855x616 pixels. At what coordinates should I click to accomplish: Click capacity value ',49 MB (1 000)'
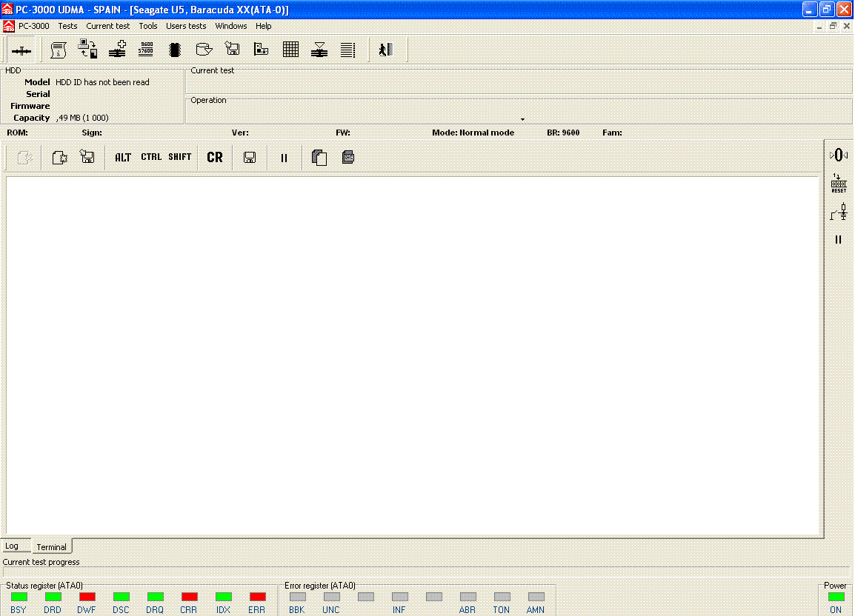pyautogui.click(x=82, y=118)
